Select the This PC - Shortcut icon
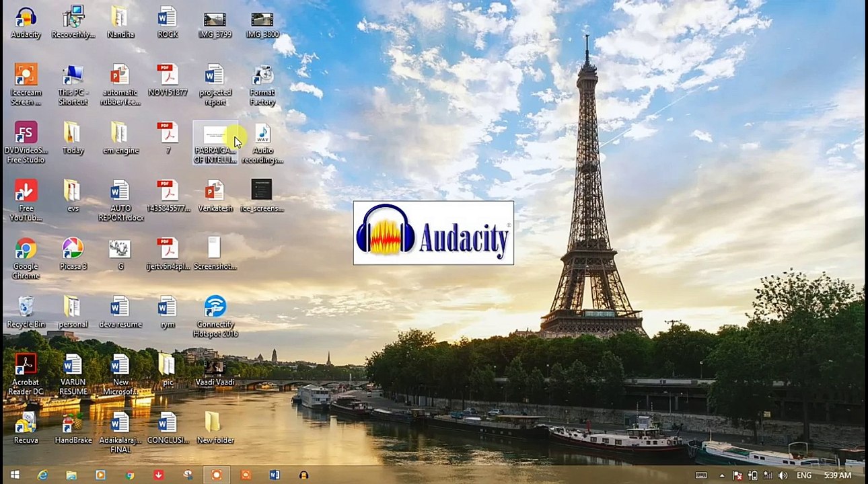Image resolution: width=868 pixels, height=484 pixels. pos(73,85)
